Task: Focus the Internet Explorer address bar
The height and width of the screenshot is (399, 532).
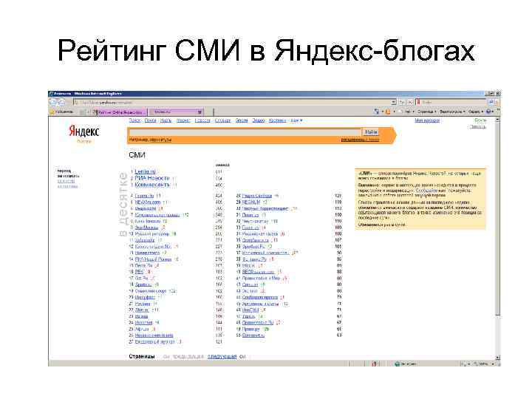Action: pos(233,102)
